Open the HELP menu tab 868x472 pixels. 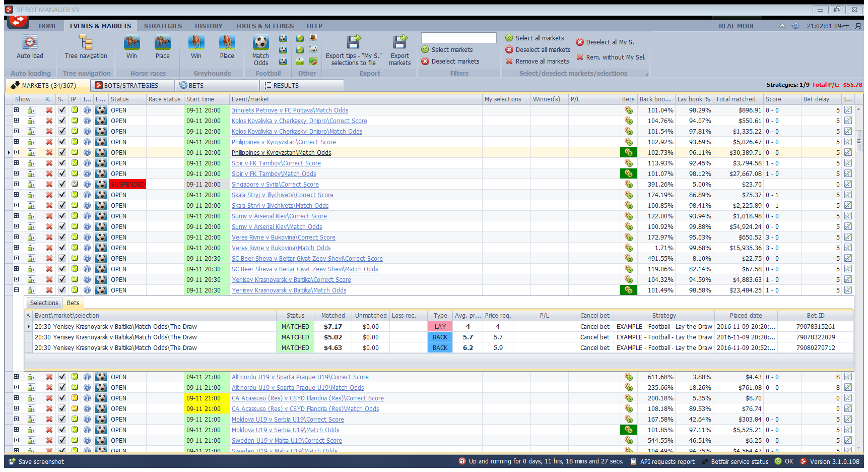coord(314,26)
